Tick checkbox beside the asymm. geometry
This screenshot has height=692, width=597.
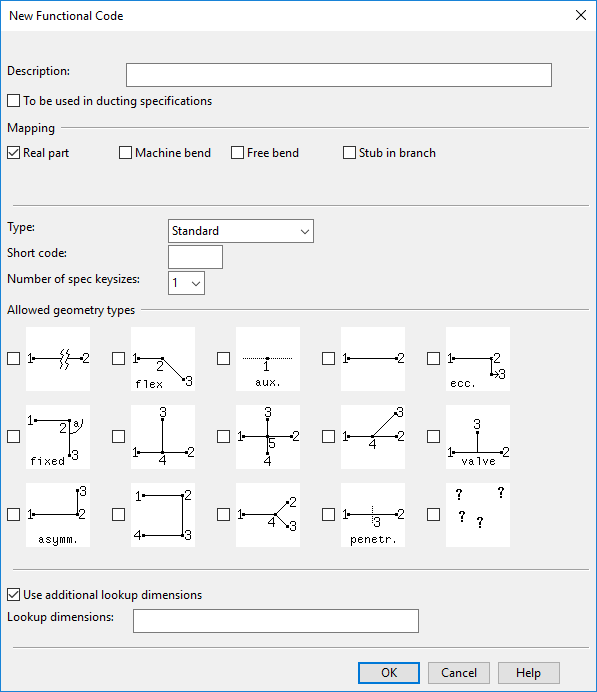coord(14,515)
